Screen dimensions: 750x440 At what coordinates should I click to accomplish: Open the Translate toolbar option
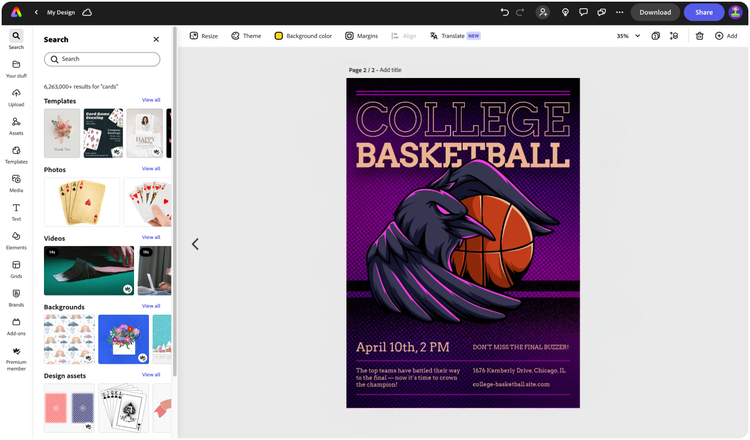(x=455, y=36)
